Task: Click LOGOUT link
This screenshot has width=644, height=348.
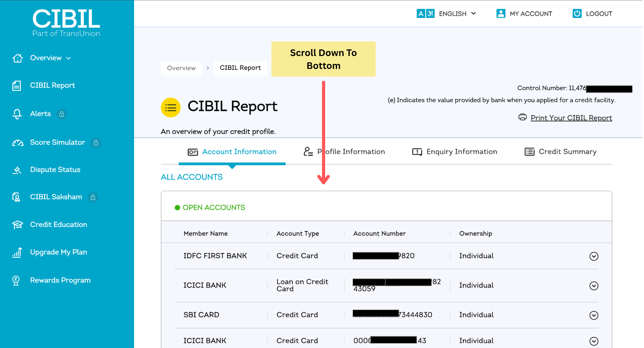Action: pyautogui.click(x=599, y=14)
